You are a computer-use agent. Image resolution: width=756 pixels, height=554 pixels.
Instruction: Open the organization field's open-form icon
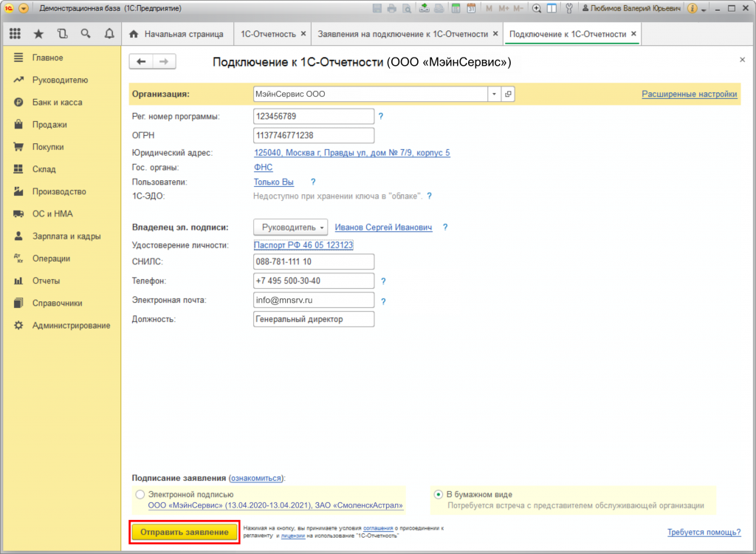click(x=508, y=95)
